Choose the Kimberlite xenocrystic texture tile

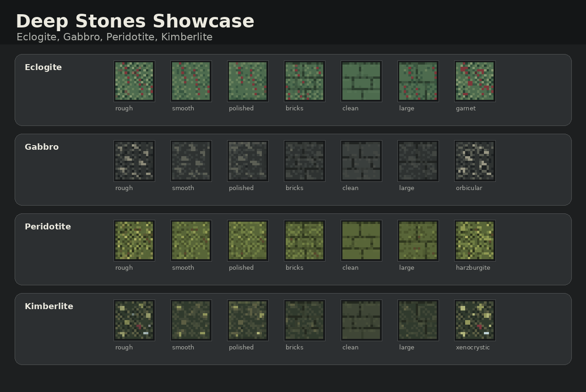(x=475, y=320)
